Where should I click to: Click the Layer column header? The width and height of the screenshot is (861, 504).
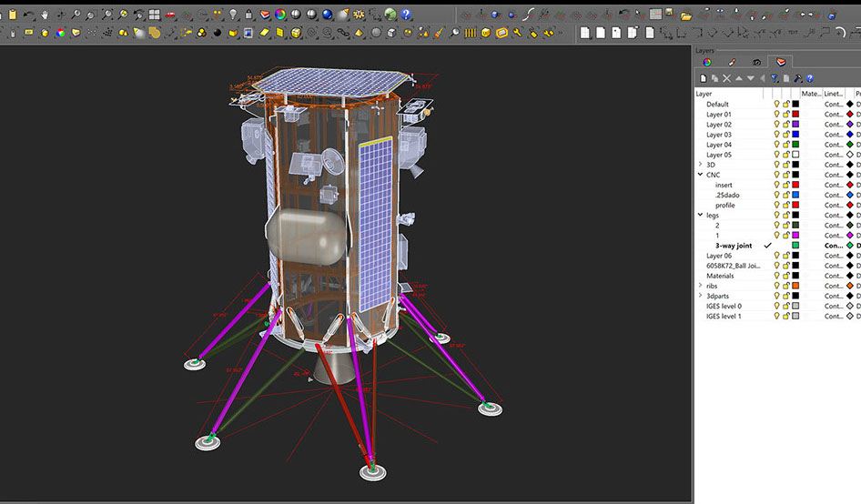point(704,94)
